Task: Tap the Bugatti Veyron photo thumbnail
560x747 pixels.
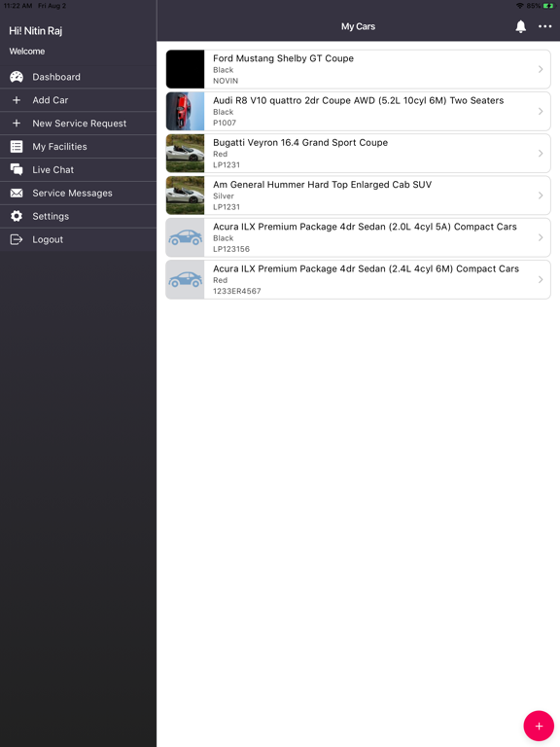Action: coord(186,154)
